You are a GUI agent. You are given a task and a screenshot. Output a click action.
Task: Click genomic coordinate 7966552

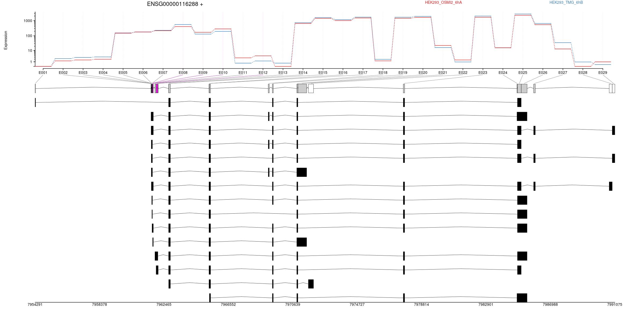click(228, 304)
